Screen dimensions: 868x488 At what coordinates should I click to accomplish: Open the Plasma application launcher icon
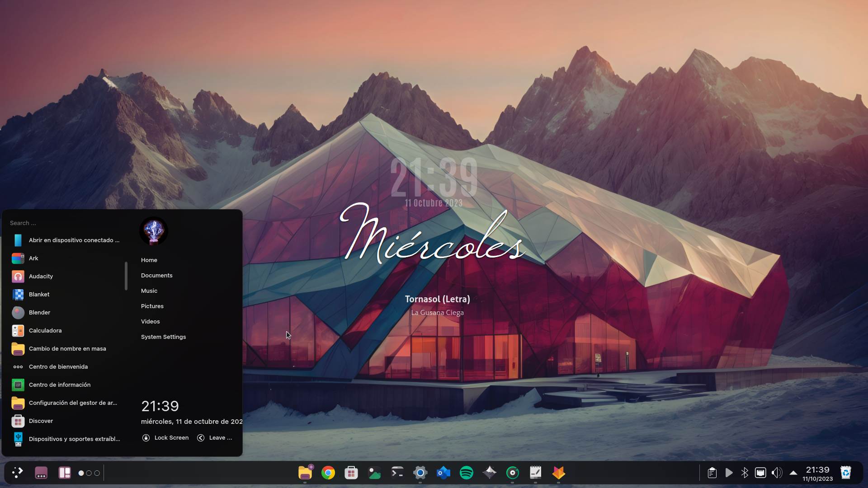point(17,473)
